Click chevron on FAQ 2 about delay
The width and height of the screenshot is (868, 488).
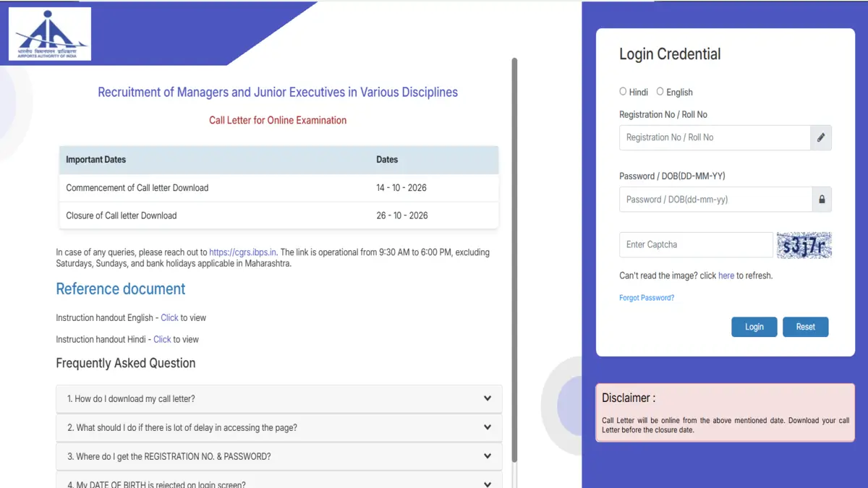click(x=488, y=427)
